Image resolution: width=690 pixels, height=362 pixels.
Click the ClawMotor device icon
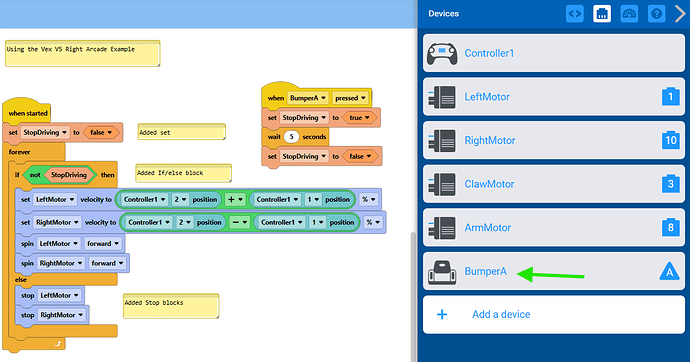[x=442, y=184]
